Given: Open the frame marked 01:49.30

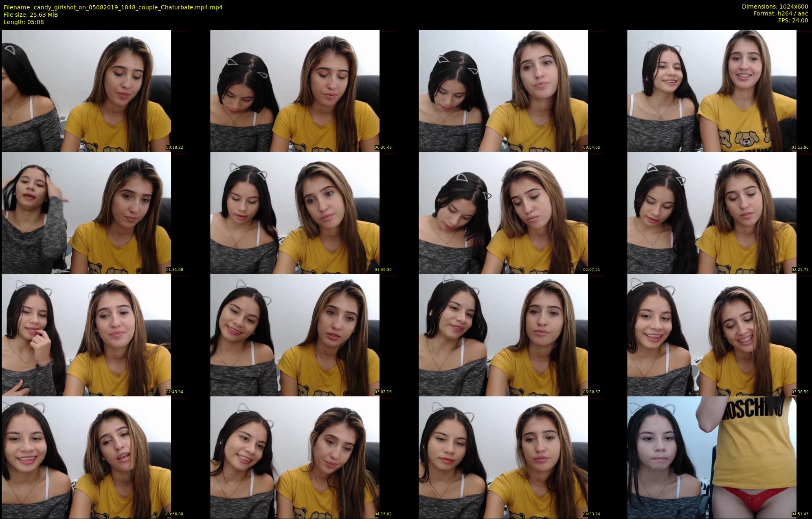Looking at the screenshot, I should tap(295, 213).
